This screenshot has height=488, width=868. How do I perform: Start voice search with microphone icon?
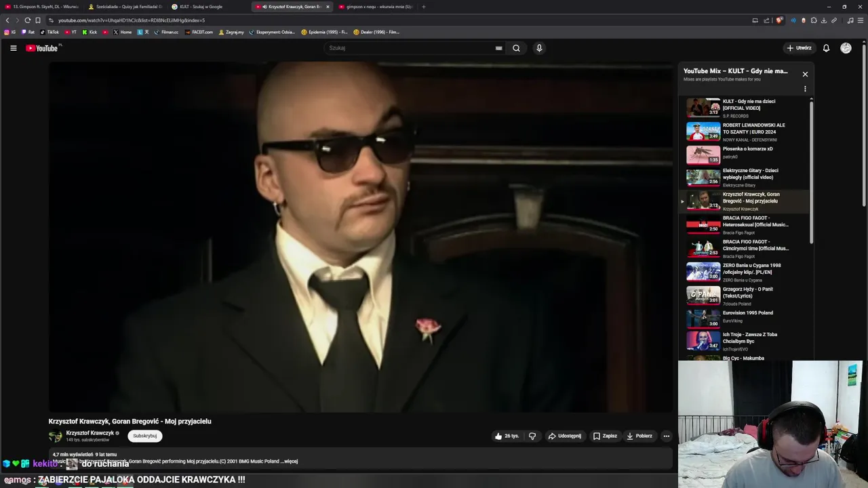tap(539, 48)
